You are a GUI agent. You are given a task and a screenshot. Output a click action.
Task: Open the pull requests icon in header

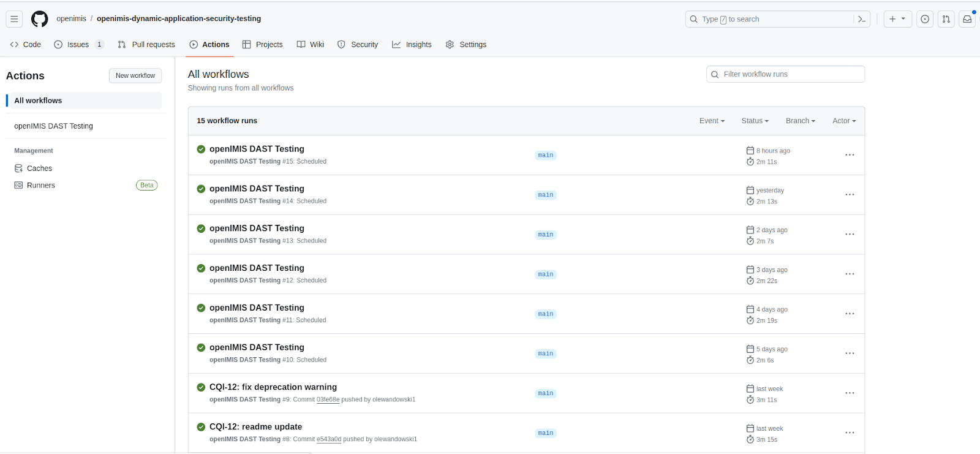tap(946, 19)
